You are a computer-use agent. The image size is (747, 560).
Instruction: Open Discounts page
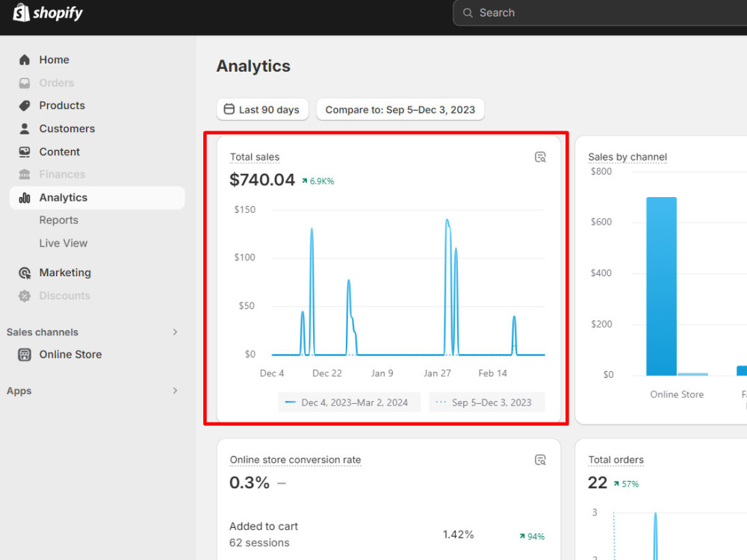pos(65,296)
